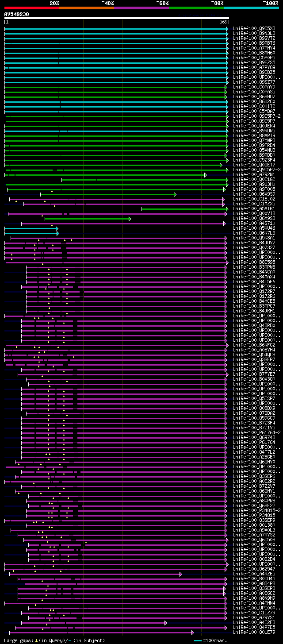The width and height of the screenshot is (283, 644).
Task: Open hit UniRef100_B9N3L8
Action: coord(254,33)
